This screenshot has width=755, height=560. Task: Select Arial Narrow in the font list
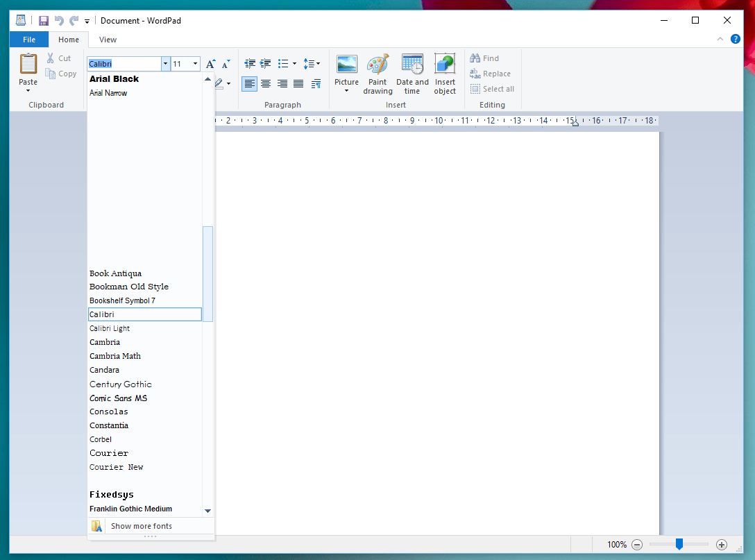point(144,93)
